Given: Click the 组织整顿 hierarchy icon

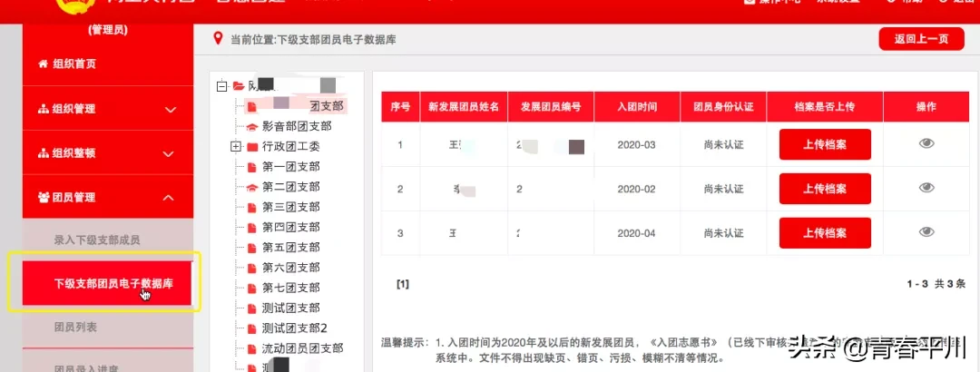Looking at the screenshot, I should click(x=43, y=153).
